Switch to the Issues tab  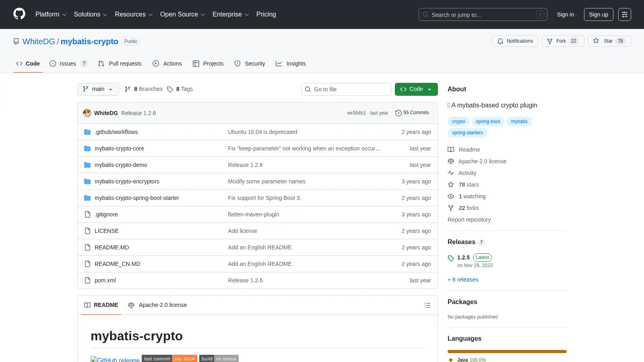click(x=68, y=64)
